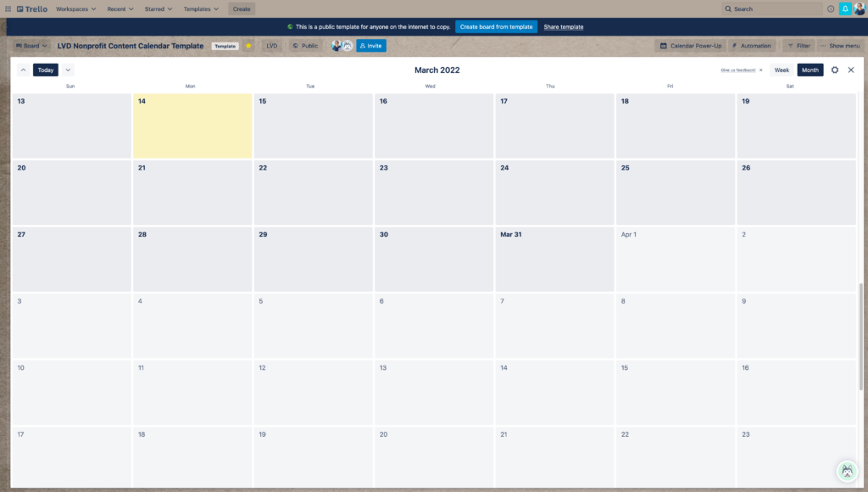Select the highlighted day March 14
868x492 pixels.
click(192, 126)
